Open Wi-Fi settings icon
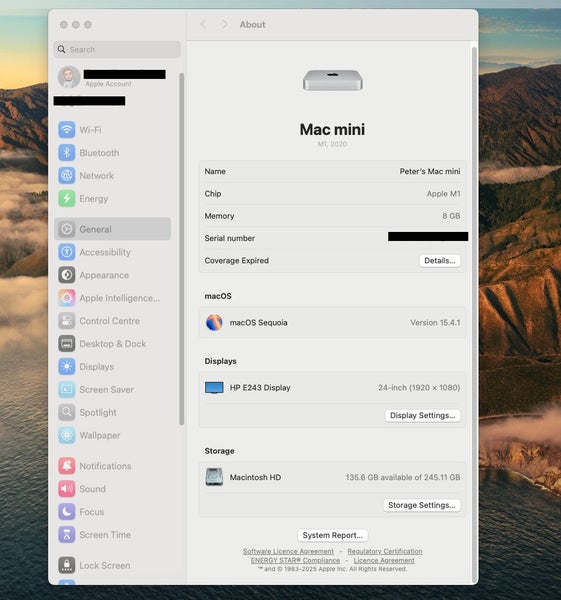 pyautogui.click(x=67, y=130)
